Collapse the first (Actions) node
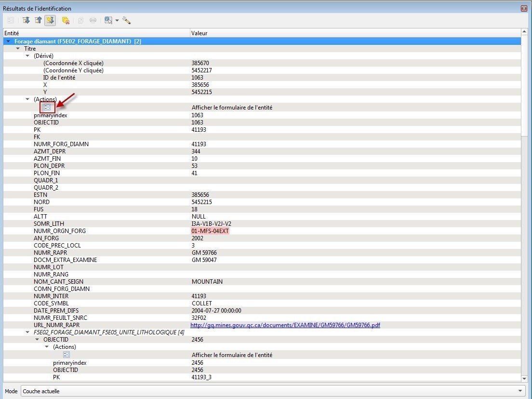This screenshot has width=532, height=399. (x=28, y=99)
